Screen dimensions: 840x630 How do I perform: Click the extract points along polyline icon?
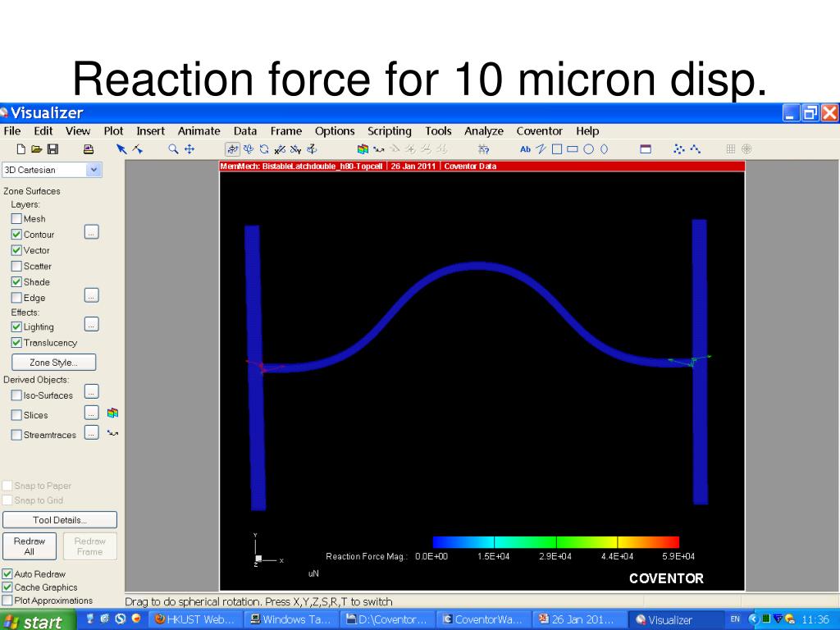[x=695, y=149]
